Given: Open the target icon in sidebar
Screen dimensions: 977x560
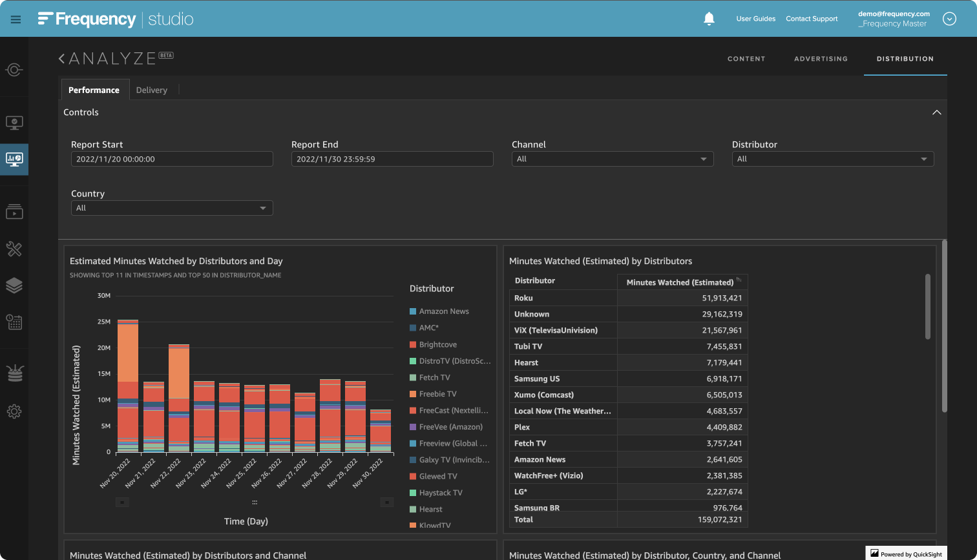Looking at the screenshot, I should [14, 70].
